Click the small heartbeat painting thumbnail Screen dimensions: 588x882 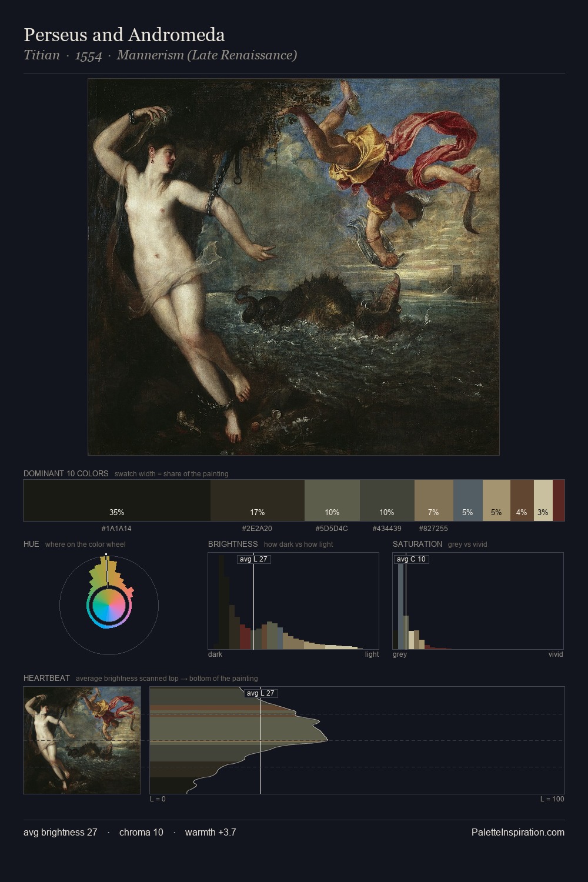pos(82,740)
